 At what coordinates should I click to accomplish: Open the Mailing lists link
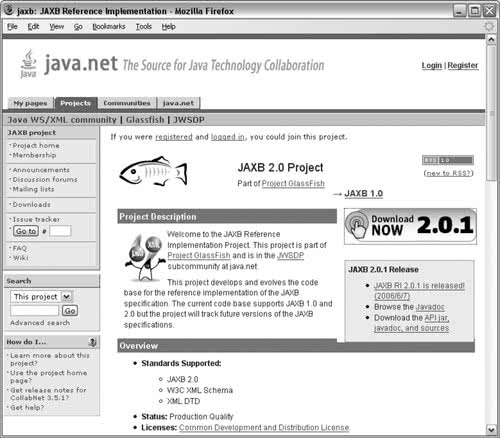click(33, 189)
